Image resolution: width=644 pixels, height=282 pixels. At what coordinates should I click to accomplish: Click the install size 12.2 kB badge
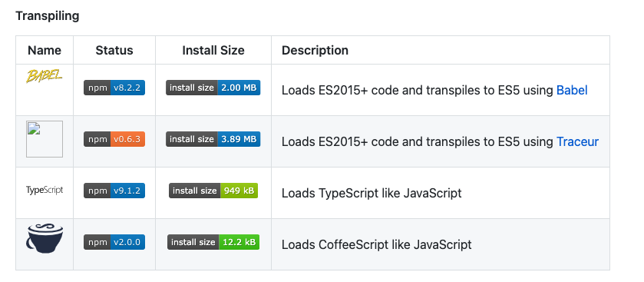click(x=213, y=242)
